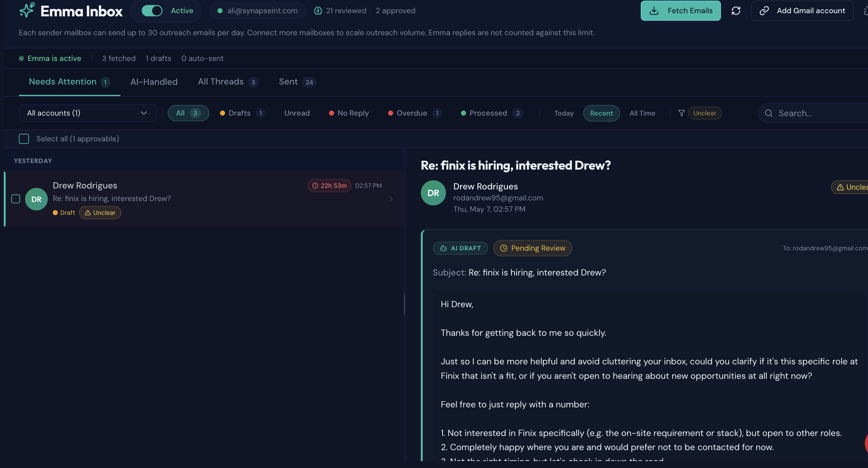Click the 1 drafts status text
Screen dimensions: 868x468
(x=158, y=59)
